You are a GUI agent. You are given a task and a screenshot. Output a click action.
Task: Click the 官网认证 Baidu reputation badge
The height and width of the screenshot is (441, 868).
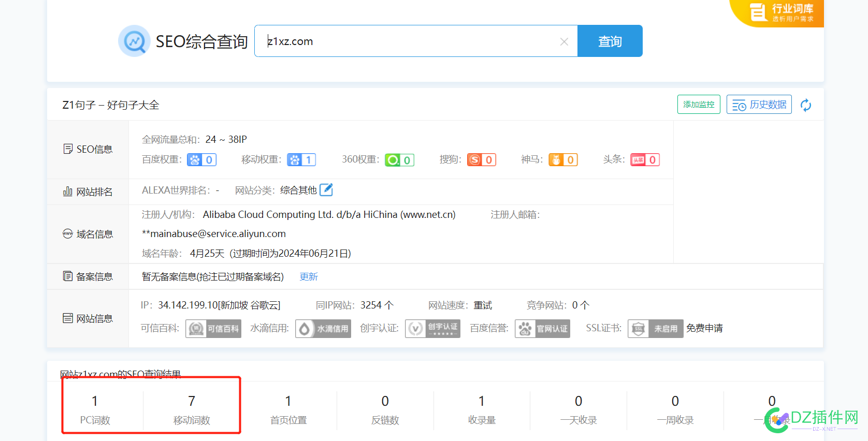pyautogui.click(x=542, y=329)
